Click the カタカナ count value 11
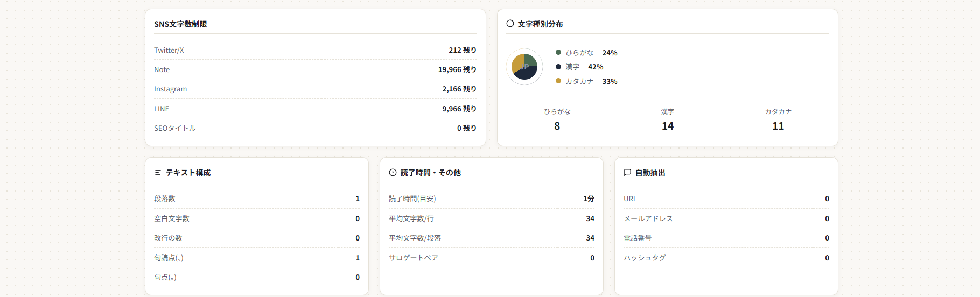980x297 pixels. pyautogui.click(x=778, y=126)
